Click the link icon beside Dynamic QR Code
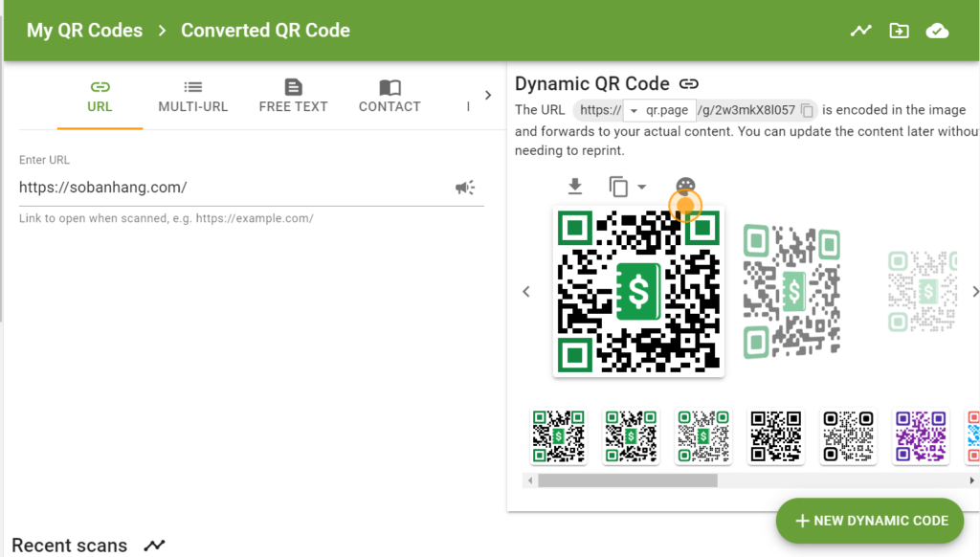Viewport: 980px width, 557px height. coord(689,84)
